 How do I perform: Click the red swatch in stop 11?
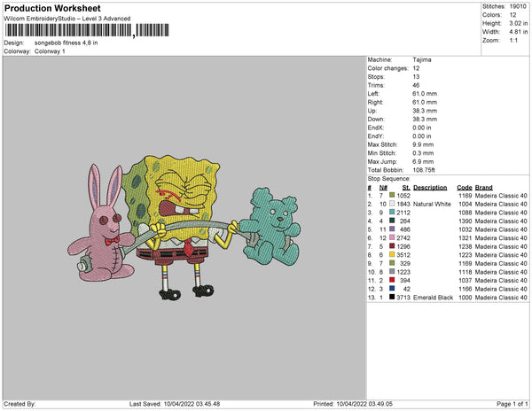click(392, 280)
